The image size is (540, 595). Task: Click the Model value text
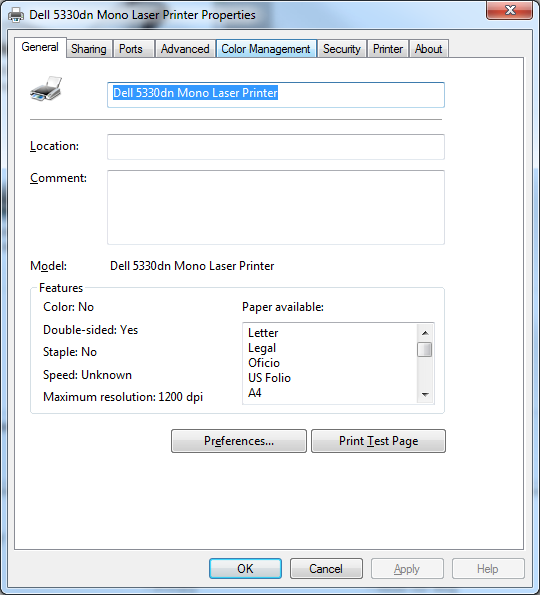(192, 266)
